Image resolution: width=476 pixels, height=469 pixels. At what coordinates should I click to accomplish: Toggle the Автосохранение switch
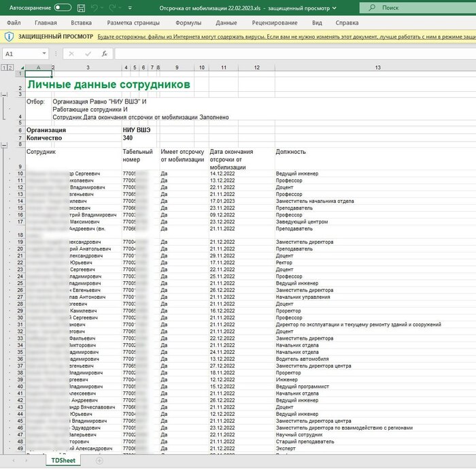(63, 7)
